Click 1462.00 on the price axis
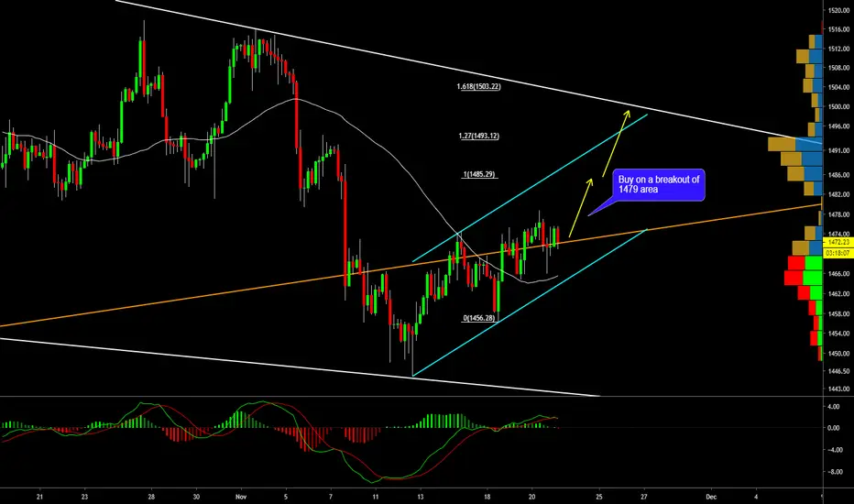 tap(838, 293)
